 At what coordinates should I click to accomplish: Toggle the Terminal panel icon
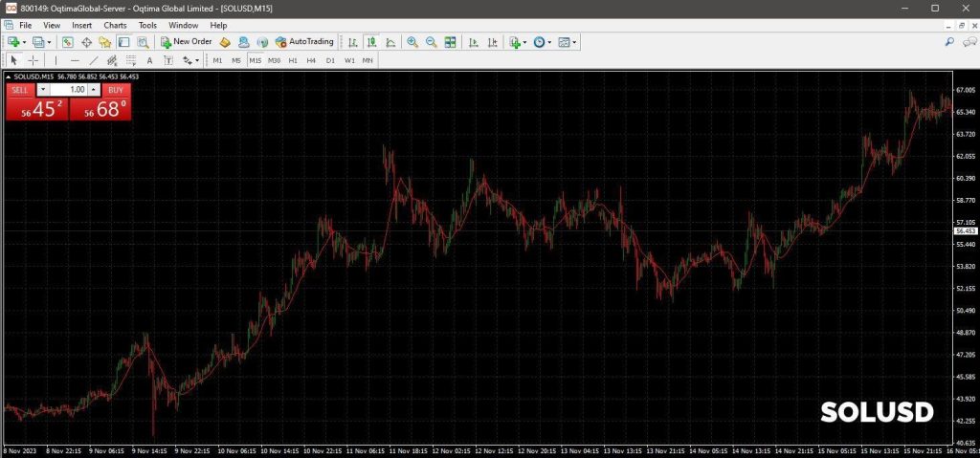coord(123,42)
